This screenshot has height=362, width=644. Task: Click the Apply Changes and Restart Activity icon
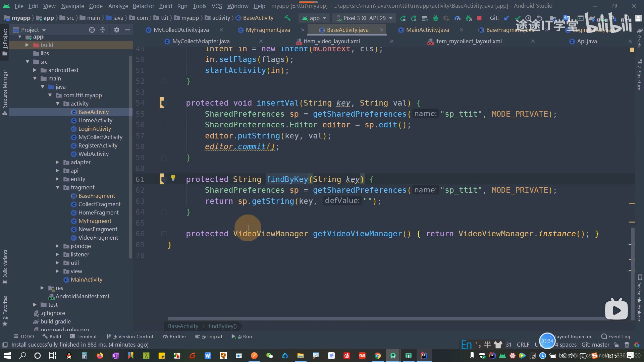tap(414, 18)
